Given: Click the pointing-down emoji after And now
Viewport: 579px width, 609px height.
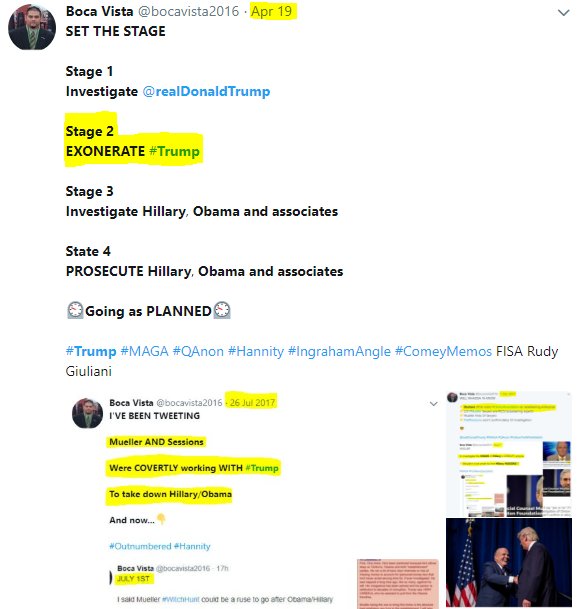Looking at the screenshot, I should tap(162, 519).
